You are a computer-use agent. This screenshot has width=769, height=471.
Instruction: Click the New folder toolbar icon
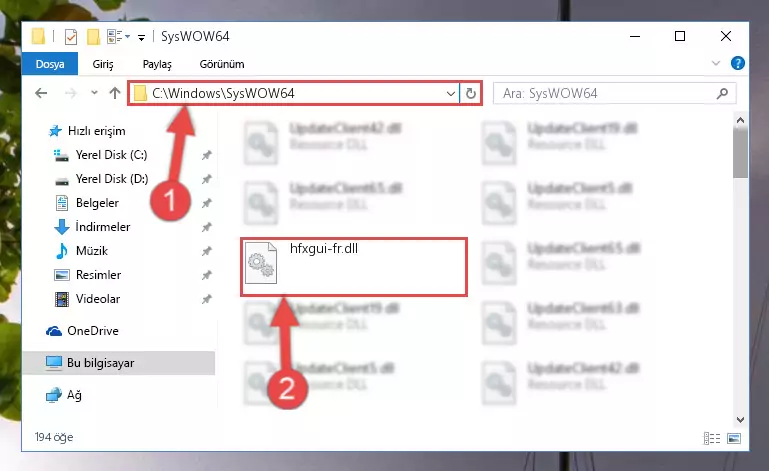(93, 36)
